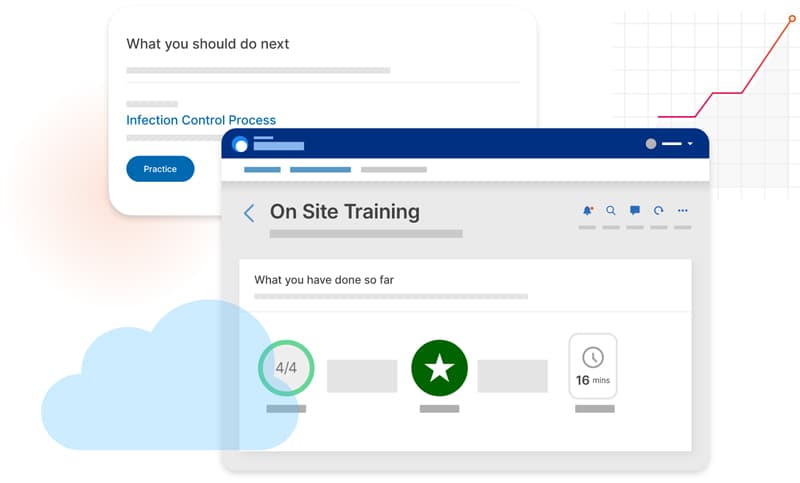Screen dimensions: 800x483
Task: Select the second navigation tab in header
Action: (320, 170)
